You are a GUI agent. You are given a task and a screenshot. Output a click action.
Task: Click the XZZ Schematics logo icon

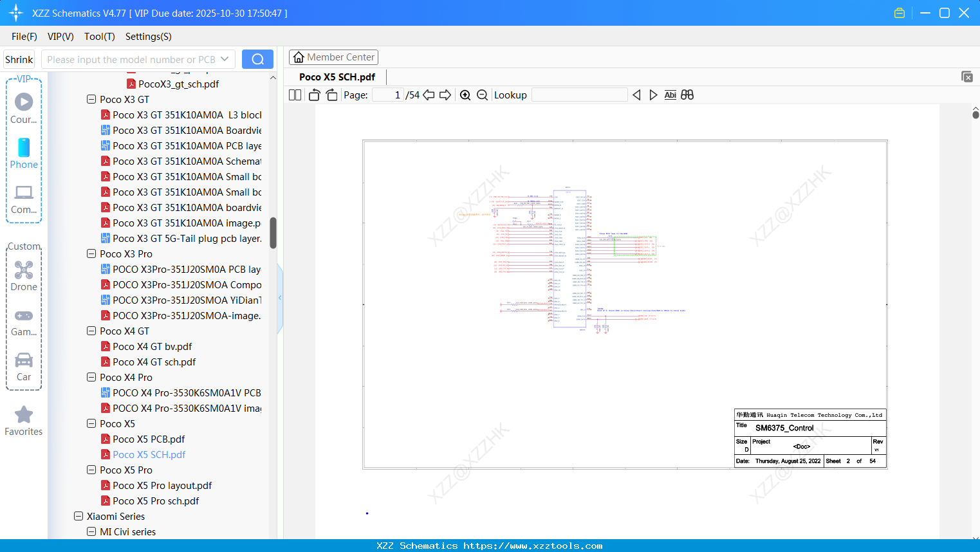tap(16, 13)
